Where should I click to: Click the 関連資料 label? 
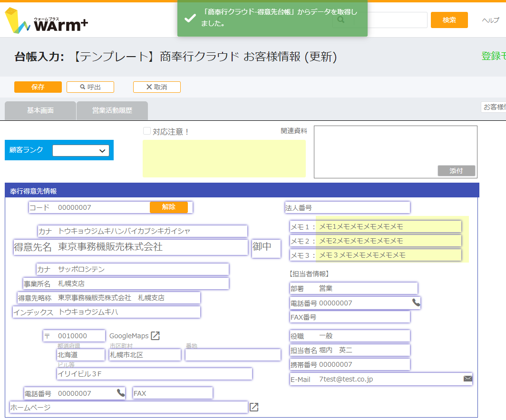click(x=294, y=131)
